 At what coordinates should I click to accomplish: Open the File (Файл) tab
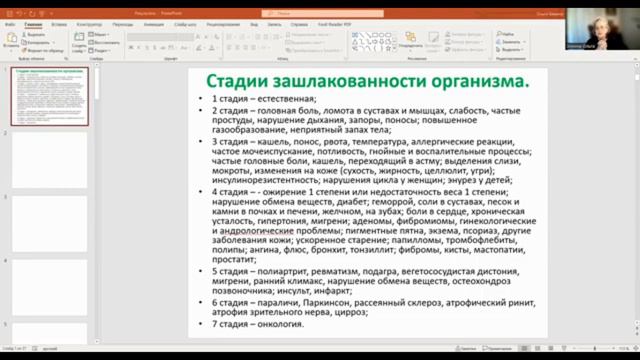(x=10, y=25)
